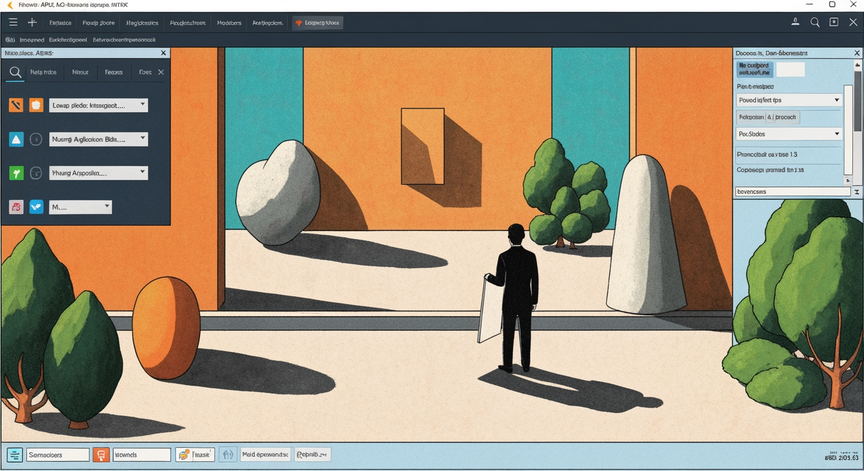Click the small icon right of the right panel's text field
Image resolution: width=864 pixels, height=471 pixels.
tap(857, 192)
